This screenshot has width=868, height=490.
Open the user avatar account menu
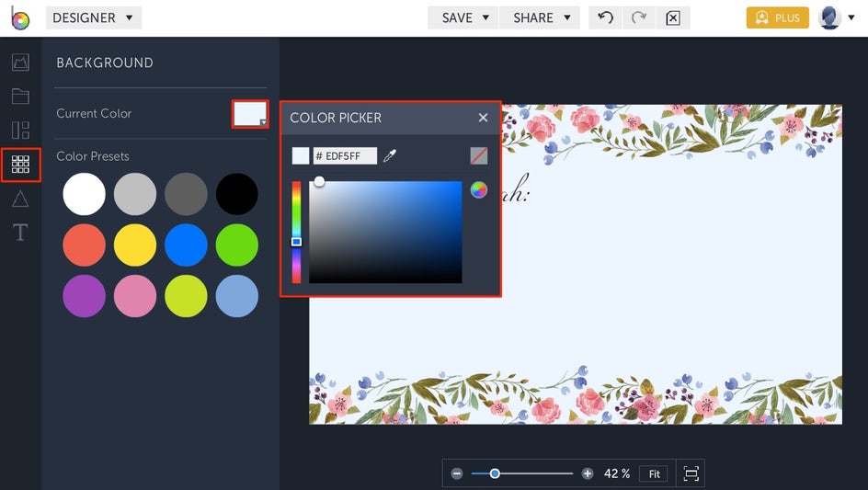point(836,17)
